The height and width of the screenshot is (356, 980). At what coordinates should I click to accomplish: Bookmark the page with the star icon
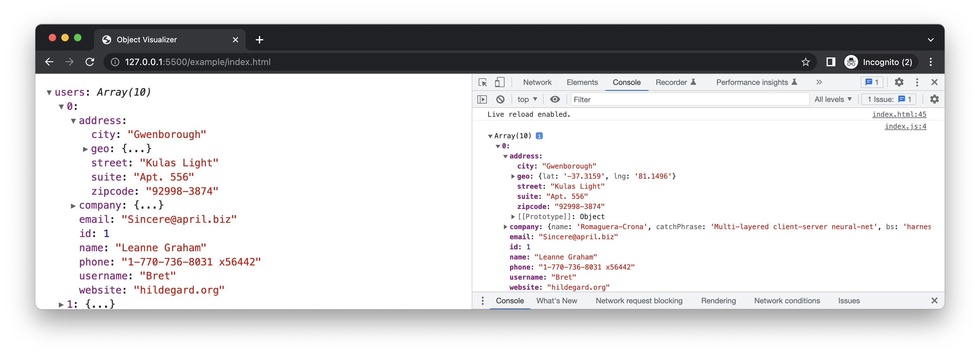[x=805, y=62]
